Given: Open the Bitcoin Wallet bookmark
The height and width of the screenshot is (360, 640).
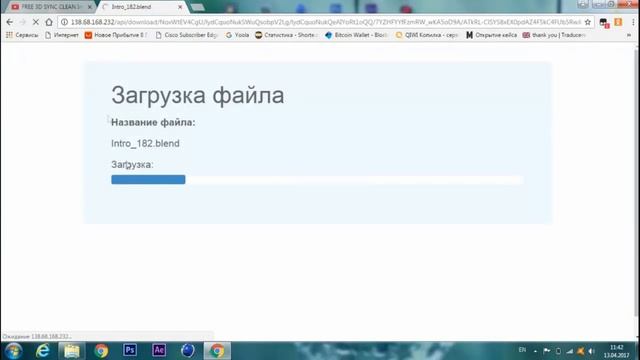Looking at the screenshot, I should coord(356,35).
